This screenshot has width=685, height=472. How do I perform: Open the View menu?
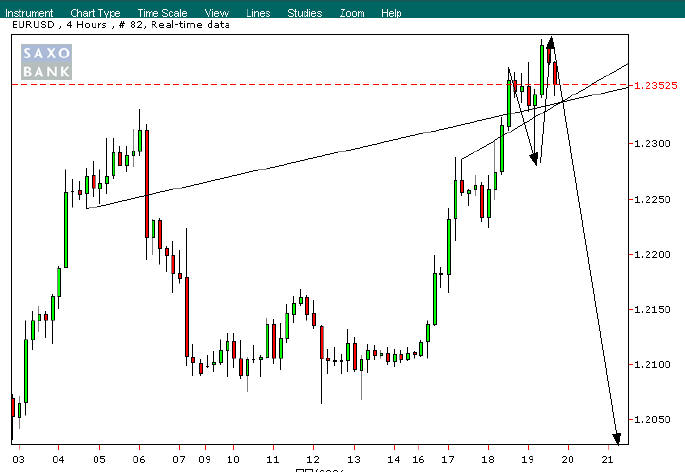(x=217, y=13)
